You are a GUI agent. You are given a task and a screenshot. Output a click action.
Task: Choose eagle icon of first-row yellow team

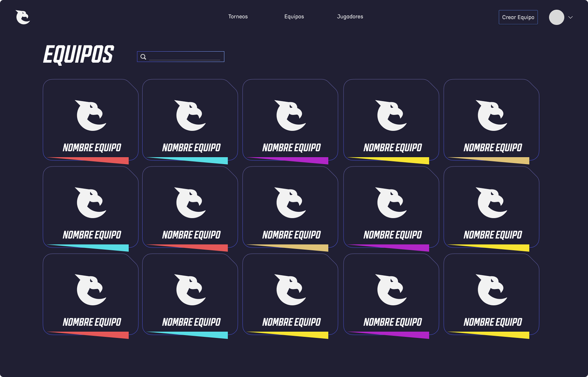391,115
